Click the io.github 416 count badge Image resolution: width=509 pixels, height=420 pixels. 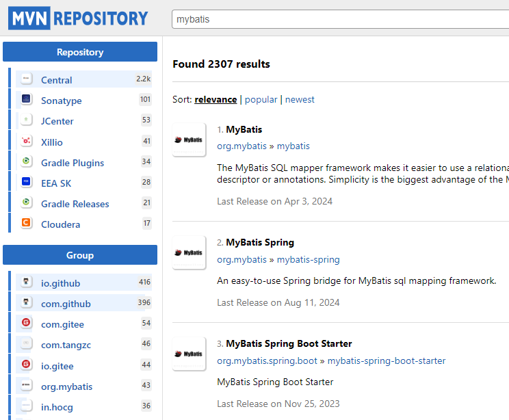click(x=144, y=282)
